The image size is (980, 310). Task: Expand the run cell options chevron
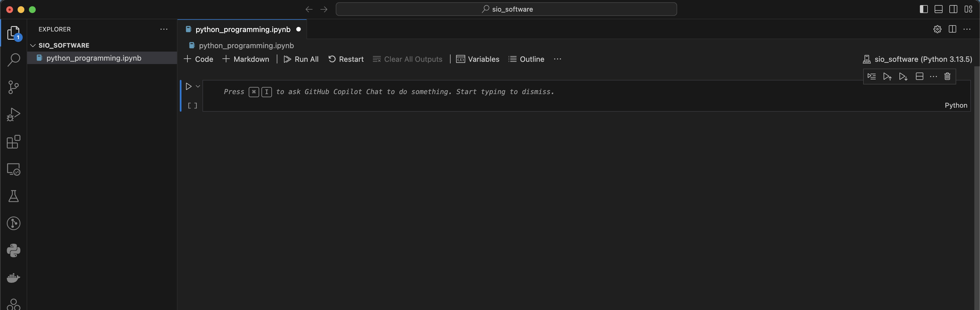coord(198,87)
